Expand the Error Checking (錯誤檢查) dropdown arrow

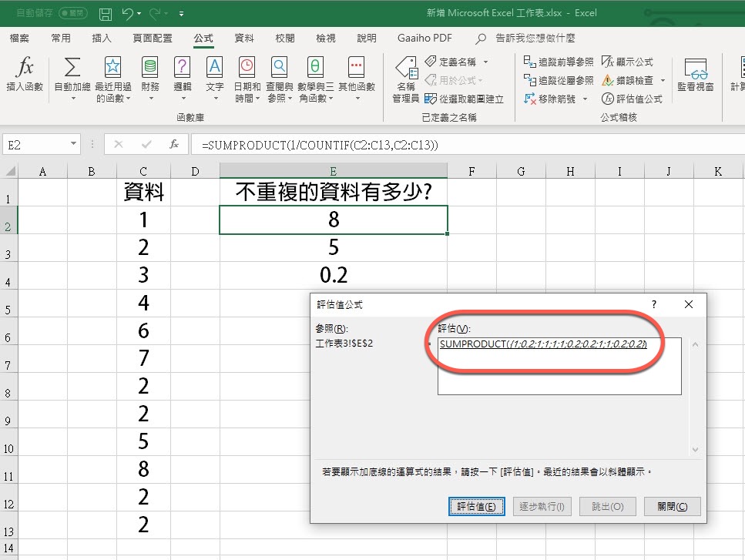coord(663,80)
